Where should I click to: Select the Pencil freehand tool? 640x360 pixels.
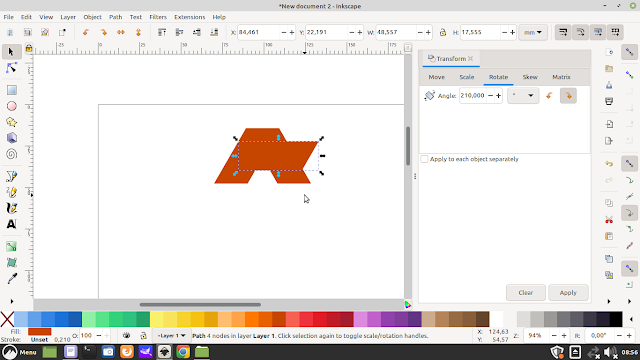(11, 192)
